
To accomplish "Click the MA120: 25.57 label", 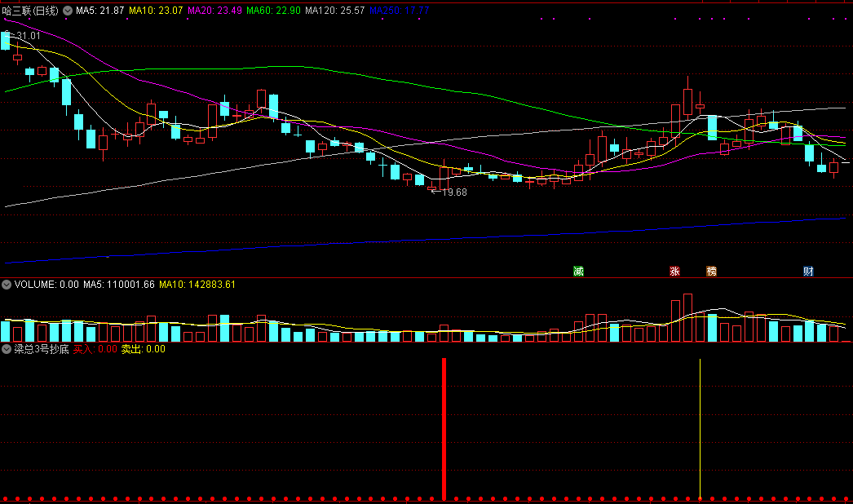I will pyautogui.click(x=334, y=11).
